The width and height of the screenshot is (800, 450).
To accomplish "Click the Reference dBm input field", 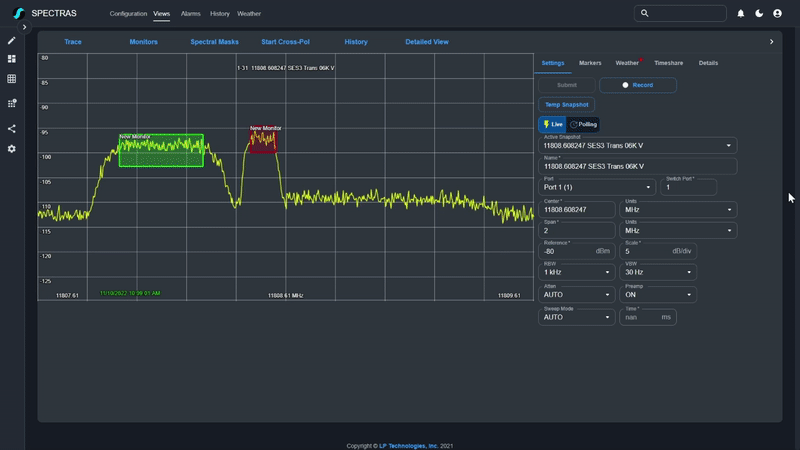I will (577, 252).
